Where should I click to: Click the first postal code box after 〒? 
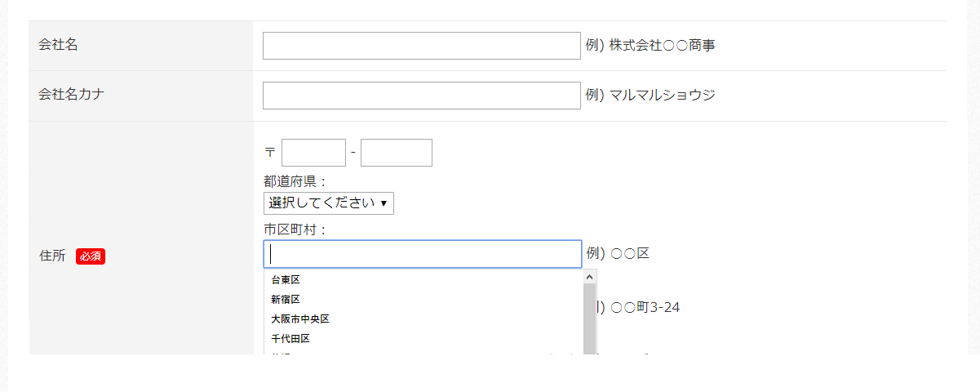tap(314, 153)
